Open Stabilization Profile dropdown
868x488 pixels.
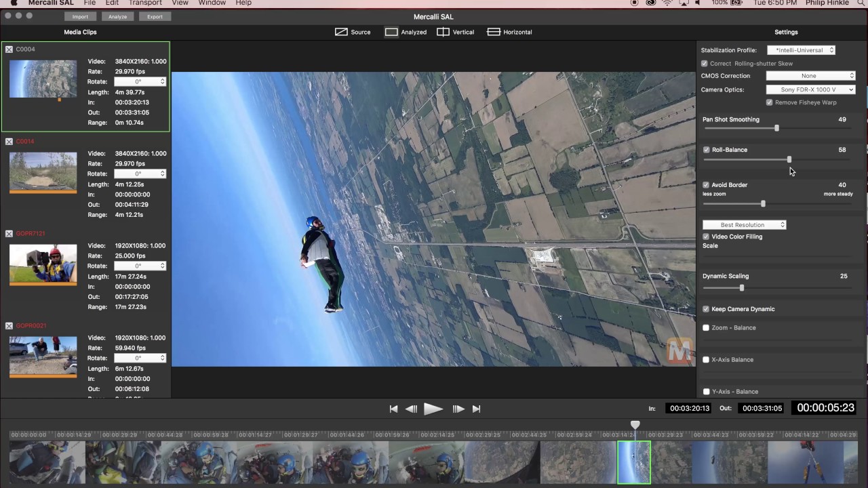pos(801,50)
